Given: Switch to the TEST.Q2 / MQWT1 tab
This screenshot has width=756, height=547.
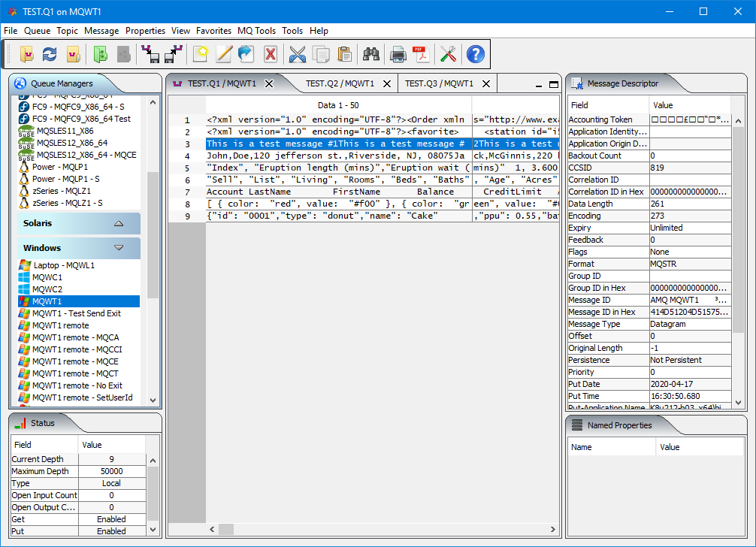Looking at the screenshot, I should click(340, 83).
